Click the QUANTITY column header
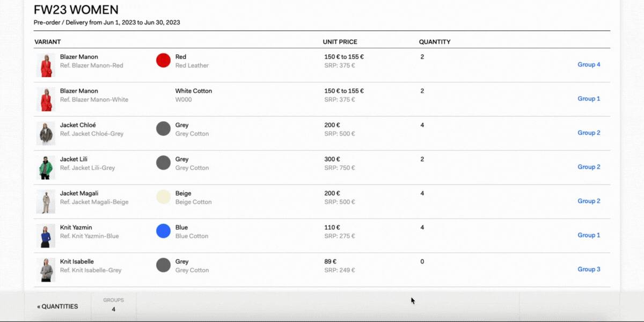644x322 pixels. (x=435, y=42)
